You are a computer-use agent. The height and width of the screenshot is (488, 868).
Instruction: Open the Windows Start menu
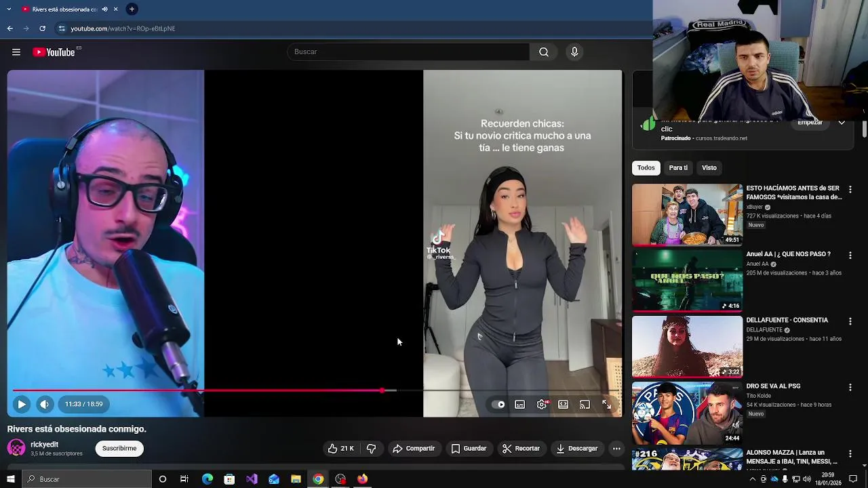pos(10,479)
